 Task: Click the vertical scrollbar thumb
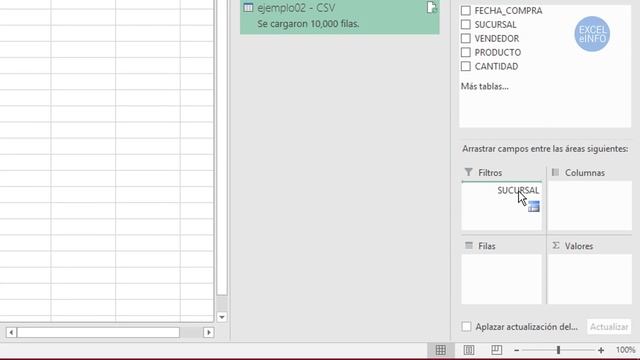[222, 147]
